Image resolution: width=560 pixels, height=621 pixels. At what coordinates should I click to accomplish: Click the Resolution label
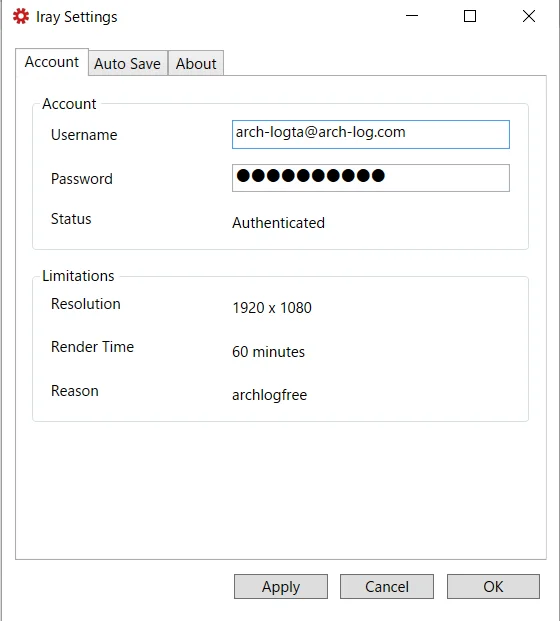86,304
